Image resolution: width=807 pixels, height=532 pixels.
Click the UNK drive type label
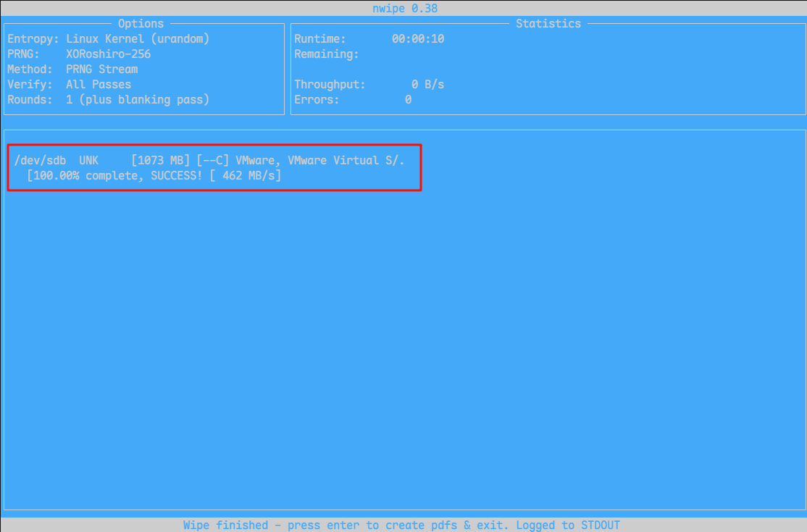(x=88, y=161)
